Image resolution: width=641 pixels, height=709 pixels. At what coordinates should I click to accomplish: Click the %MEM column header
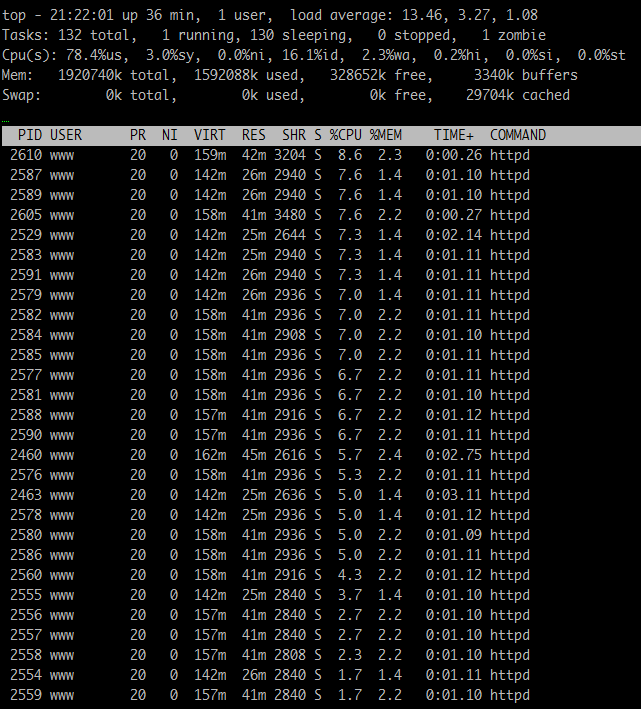pos(385,135)
